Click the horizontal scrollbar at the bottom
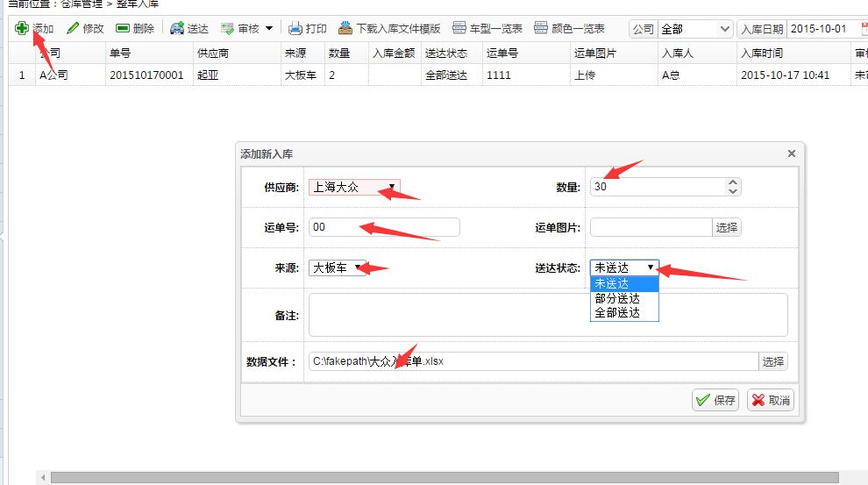868x485 pixels. point(438,478)
